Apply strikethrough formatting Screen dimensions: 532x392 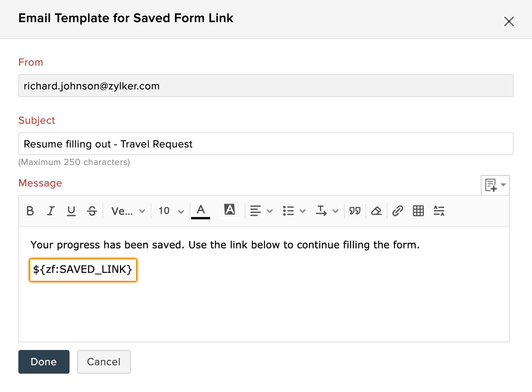pyautogui.click(x=92, y=211)
